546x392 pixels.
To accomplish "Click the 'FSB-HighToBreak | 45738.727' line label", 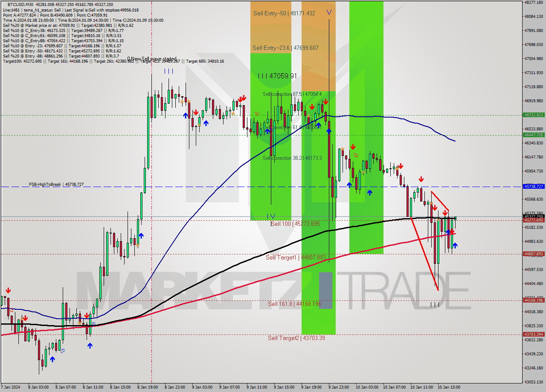I will coord(56,184).
